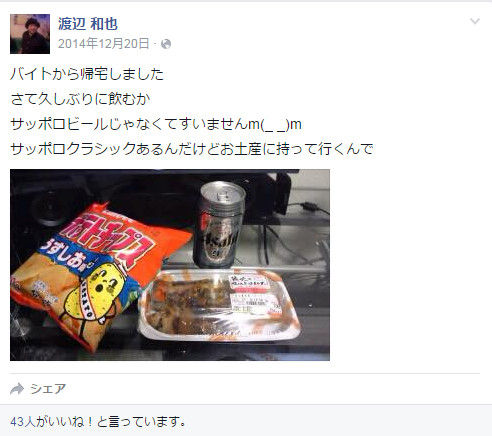Click the シェア share text
Viewport: 492px width, 436px height.
pyautogui.click(x=48, y=389)
